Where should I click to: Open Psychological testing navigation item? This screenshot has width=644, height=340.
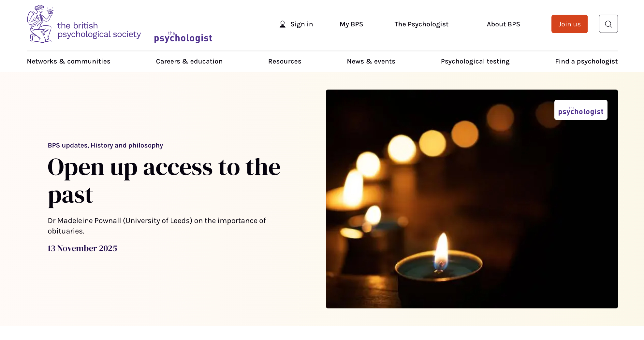pyautogui.click(x=475, y=61)
